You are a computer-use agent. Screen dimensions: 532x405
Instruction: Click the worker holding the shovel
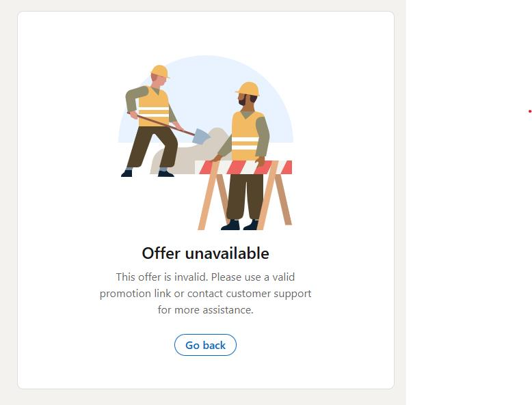151,121
